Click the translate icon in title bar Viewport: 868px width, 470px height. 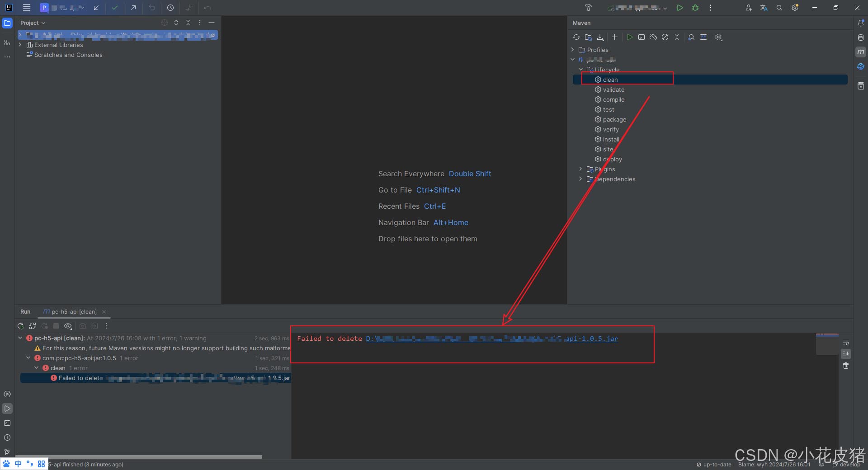coord(764,8)
